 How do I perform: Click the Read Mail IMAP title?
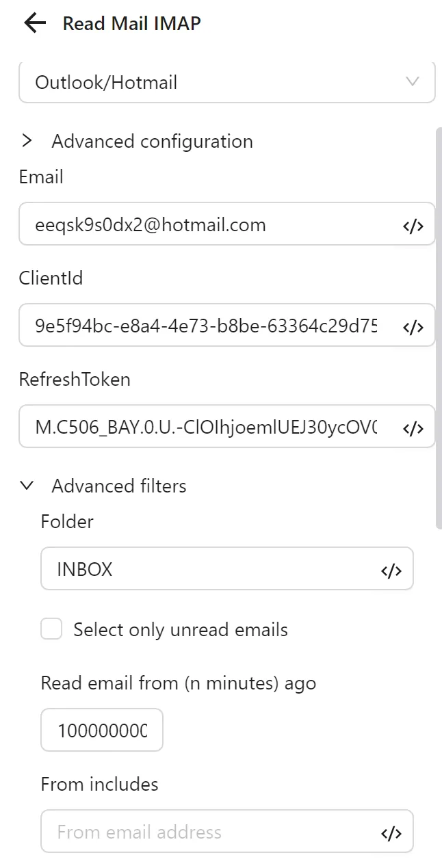click(132, 23)
